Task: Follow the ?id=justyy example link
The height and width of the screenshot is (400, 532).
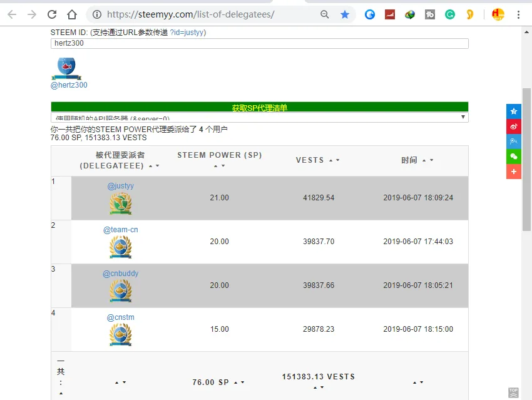Action: [187, 33]
